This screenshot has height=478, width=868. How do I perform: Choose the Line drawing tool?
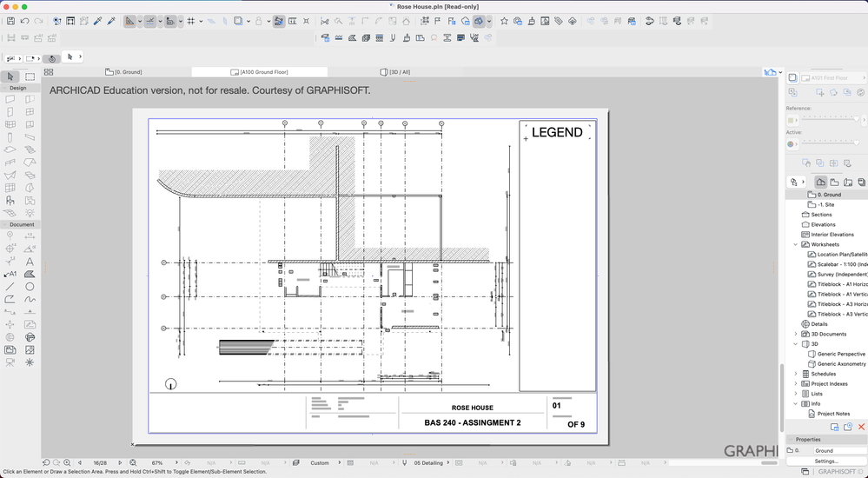coord(10,286)
